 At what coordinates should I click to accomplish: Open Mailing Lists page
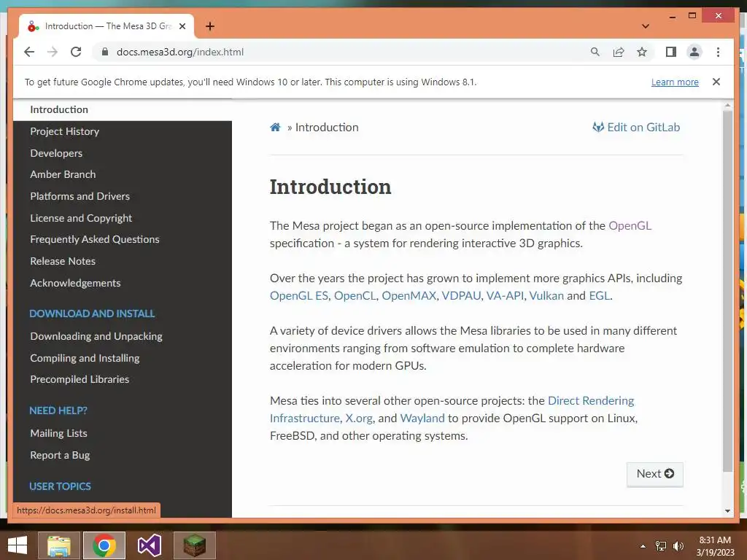(58, 433)
